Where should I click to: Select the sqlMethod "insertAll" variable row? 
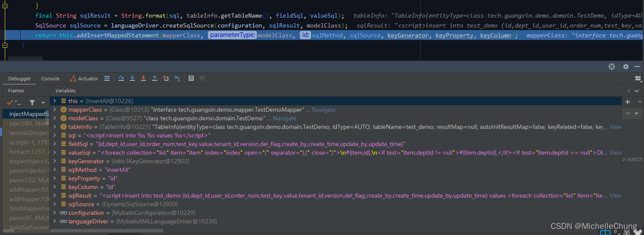[336, 170]
